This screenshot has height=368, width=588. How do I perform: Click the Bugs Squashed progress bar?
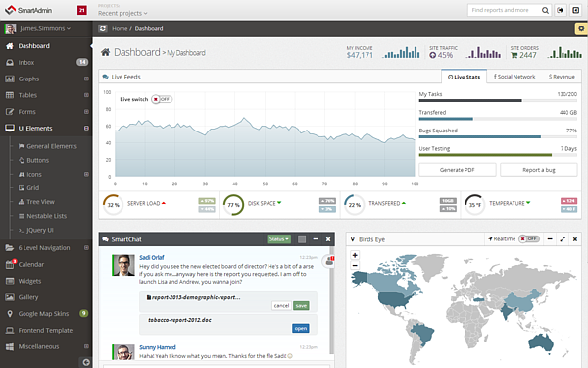coord(498,137)
